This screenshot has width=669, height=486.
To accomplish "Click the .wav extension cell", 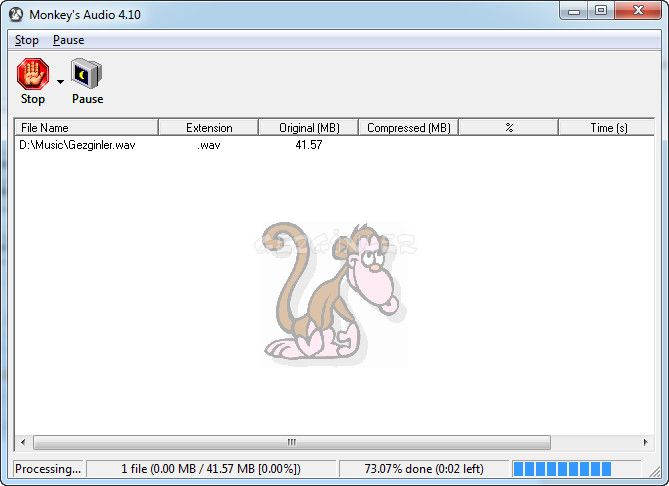I will click(x=209, y=145).
